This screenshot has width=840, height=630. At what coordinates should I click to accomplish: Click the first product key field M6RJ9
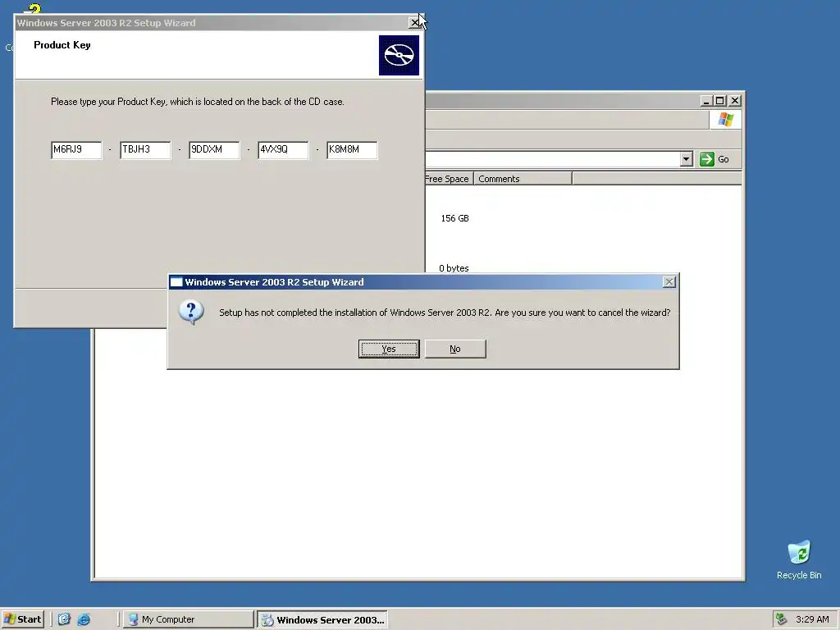point(76,150)
